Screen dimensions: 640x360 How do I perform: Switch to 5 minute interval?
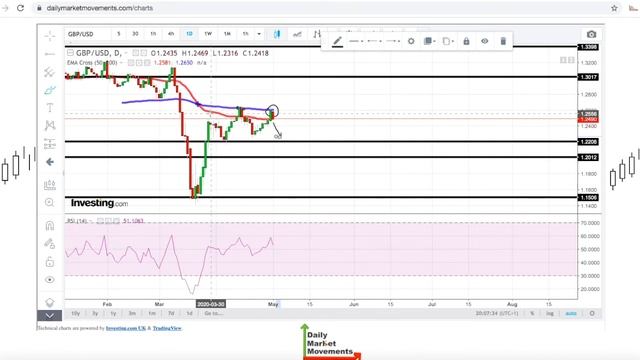(x=119, y=34)
